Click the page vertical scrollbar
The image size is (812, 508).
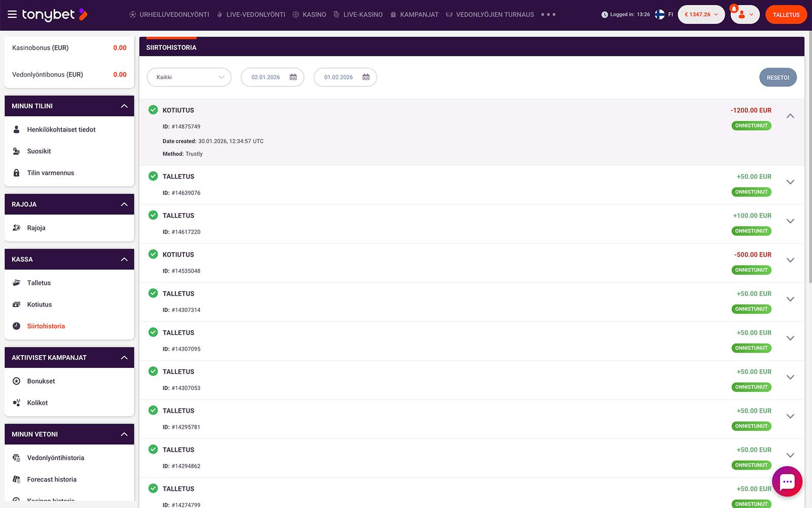coord(810,157)
